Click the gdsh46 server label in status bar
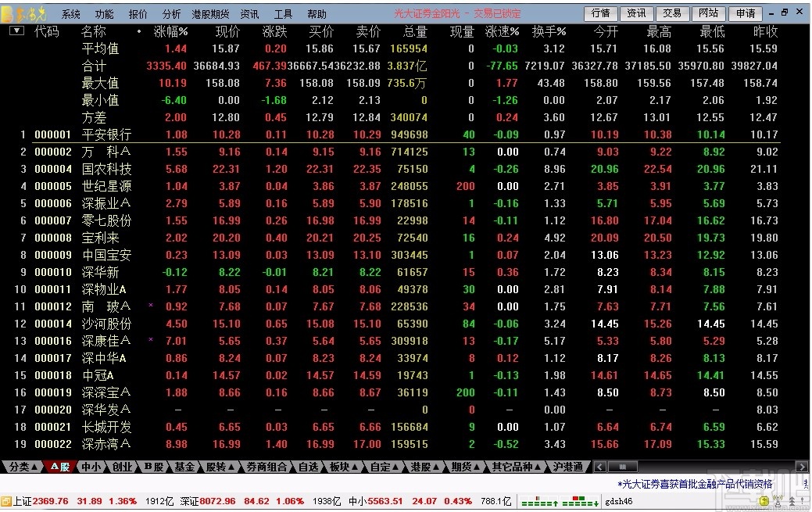Screen dimensions: 812x512 [x=619, y=501]
